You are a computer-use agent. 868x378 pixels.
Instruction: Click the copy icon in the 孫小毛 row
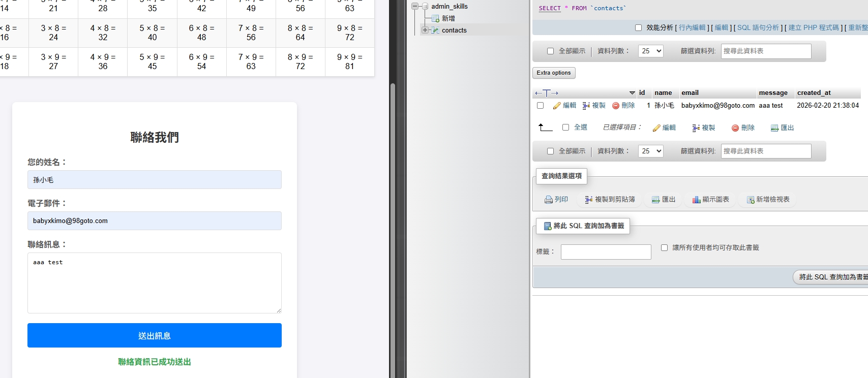click(x=586, y=106)
